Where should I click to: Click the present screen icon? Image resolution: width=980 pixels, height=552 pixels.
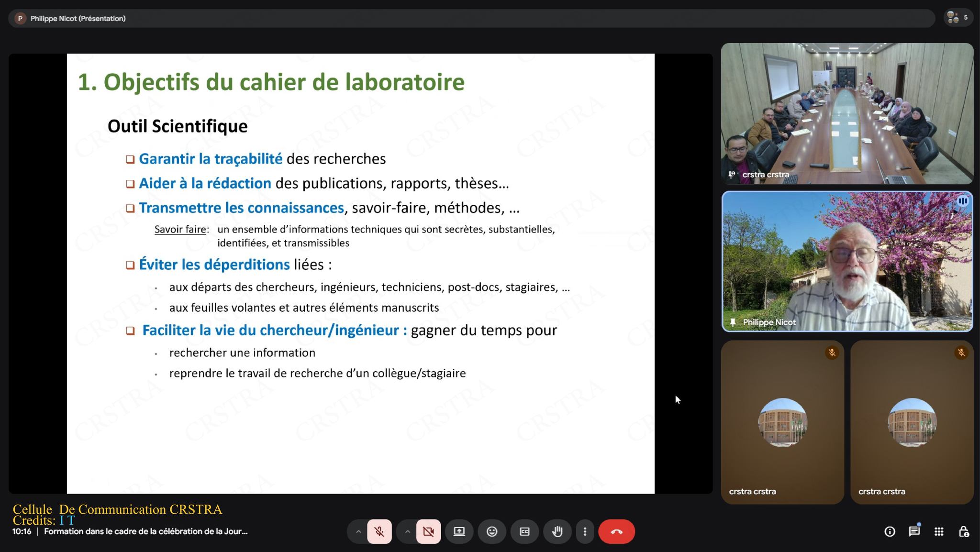click(459, 531)
